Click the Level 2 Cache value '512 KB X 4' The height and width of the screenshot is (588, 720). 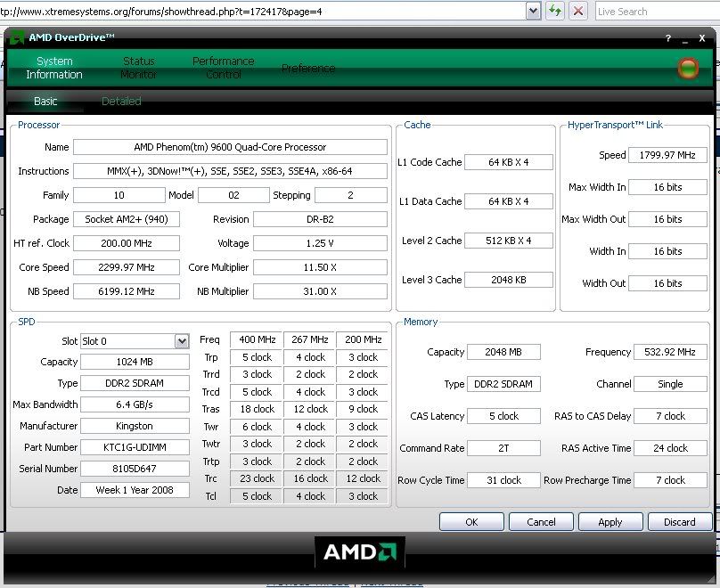point(509,241)
